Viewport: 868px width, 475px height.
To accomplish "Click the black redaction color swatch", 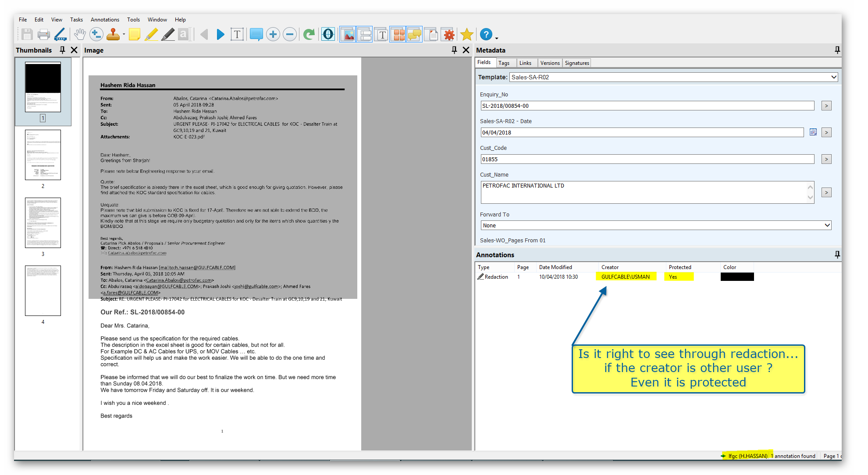I will click(737, 277).
